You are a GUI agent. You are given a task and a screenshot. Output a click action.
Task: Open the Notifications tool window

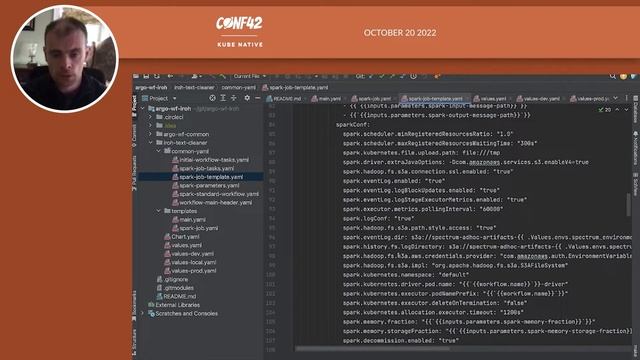click(x=636, y=148)
